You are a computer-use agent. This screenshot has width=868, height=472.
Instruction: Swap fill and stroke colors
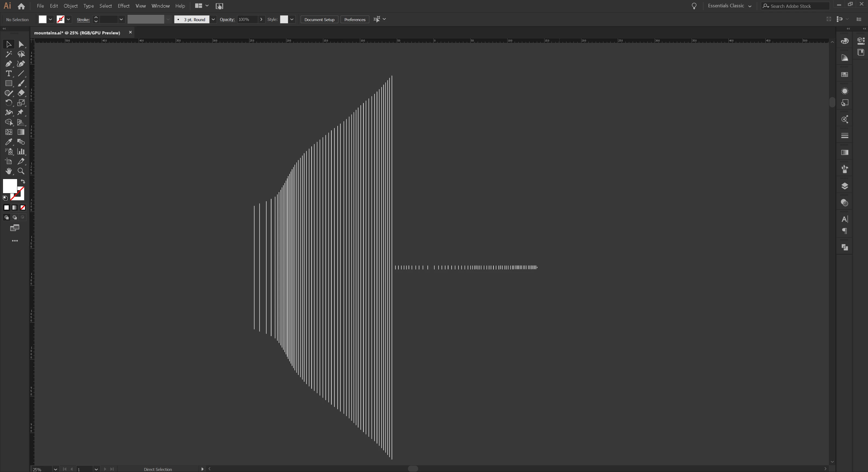pyautogui.click(x=23, y=181)
